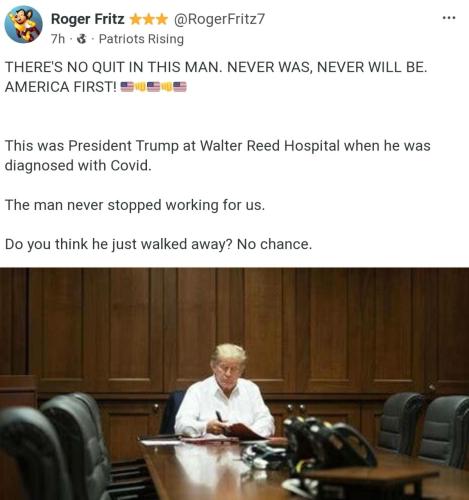Viewport: 469px width, 500px height.
Task: Open the 7h post timestamp
Action: point(58,39)
